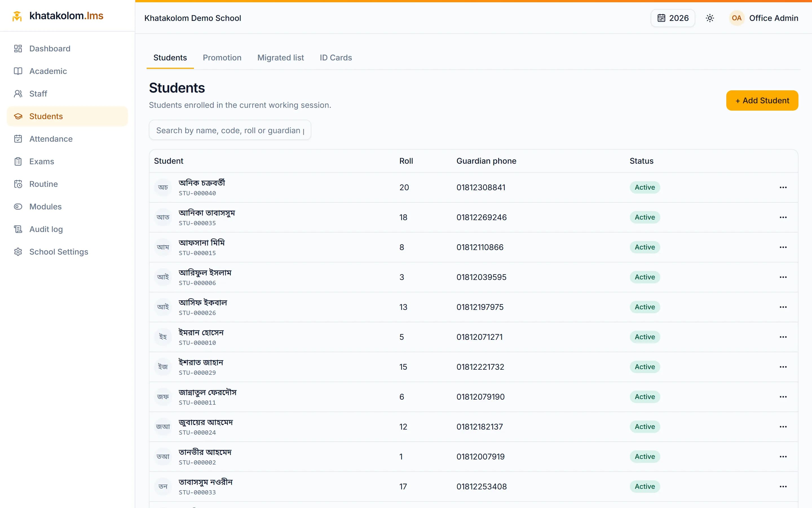Open actions menu for STU-000010 row

point(783,337)
